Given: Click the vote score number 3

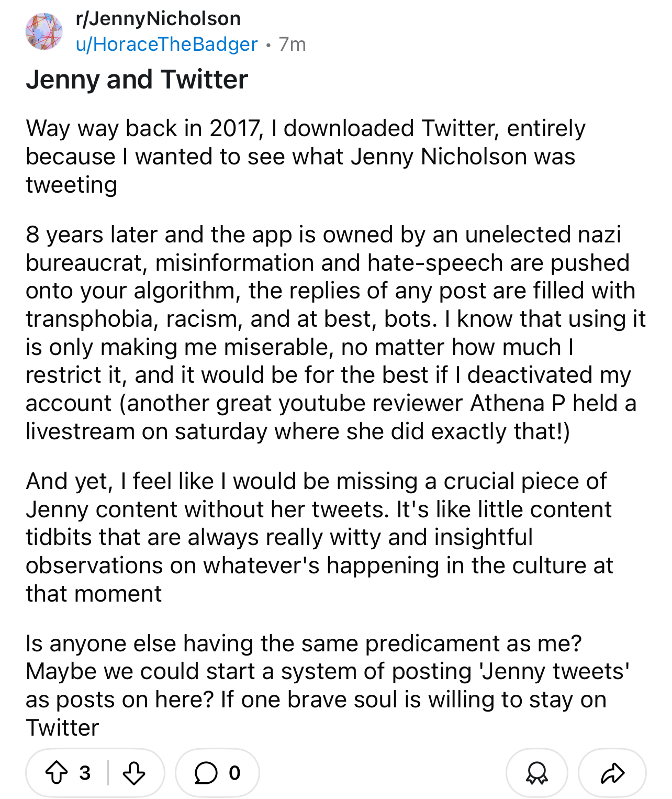Looking at the screenshot, I should pos(85,773).
